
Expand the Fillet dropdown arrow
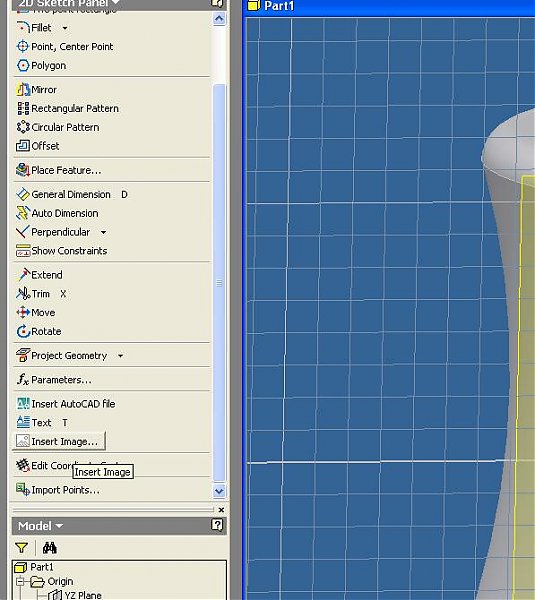click(65, 28)
